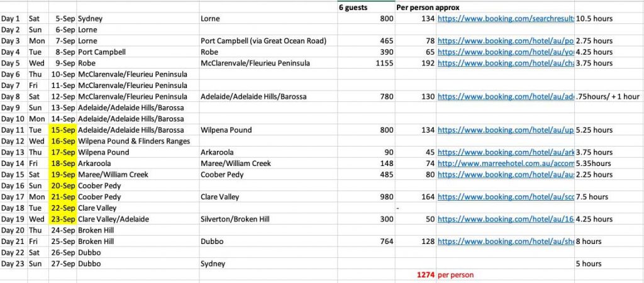Select the 'Silverton/Broken Hill' destination cell
Viewport: 644px width, 283px height.
click(x=235, y=219)
